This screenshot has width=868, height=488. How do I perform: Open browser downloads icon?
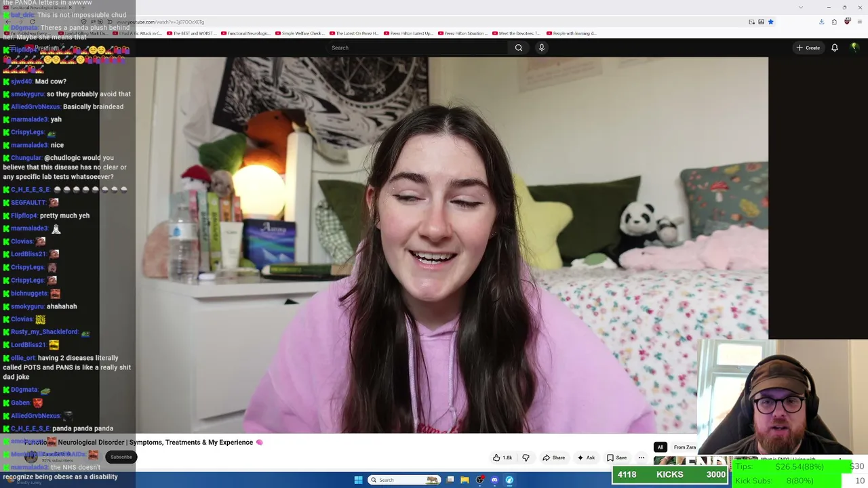coord(821,22)
